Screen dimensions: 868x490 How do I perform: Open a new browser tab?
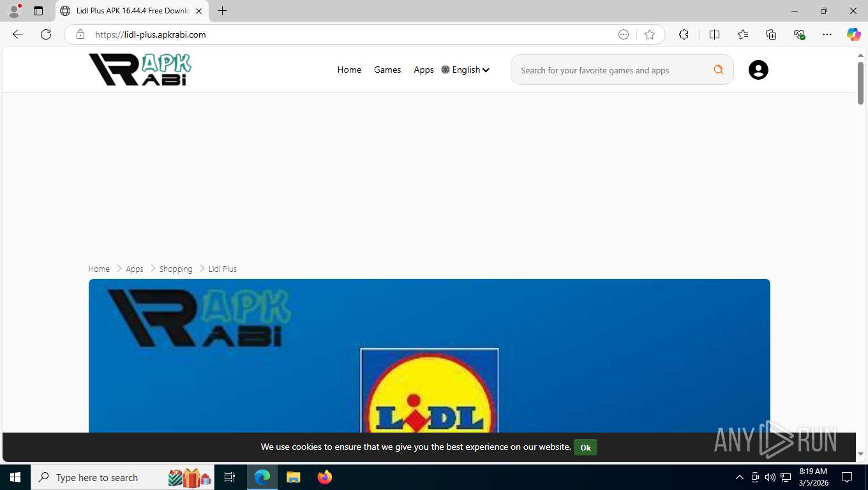click(222, 11)
